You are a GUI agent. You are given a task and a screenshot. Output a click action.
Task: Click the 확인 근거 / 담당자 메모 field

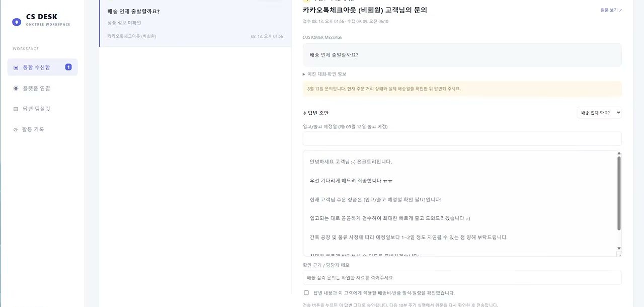(x=462, y=277)
